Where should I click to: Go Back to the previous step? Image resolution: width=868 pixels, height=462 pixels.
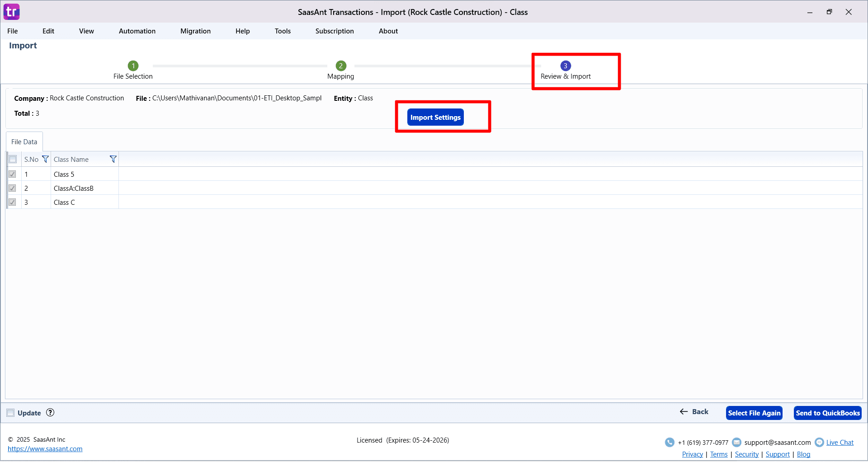pyautogui.click(x=694, y=411)
